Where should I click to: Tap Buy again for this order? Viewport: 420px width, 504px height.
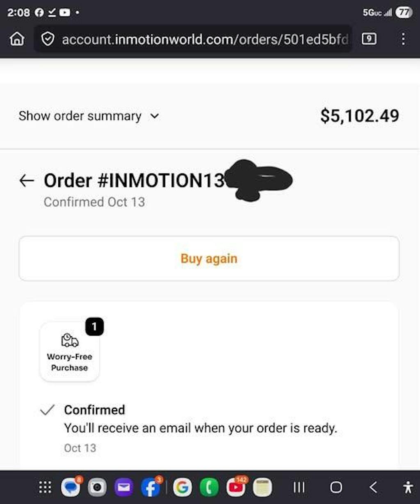(x=209, y=258)
